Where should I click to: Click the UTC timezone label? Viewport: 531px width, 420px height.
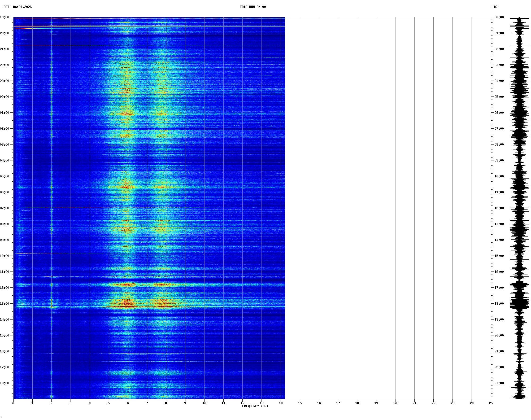pyautogui.click(x=494, y=7)
